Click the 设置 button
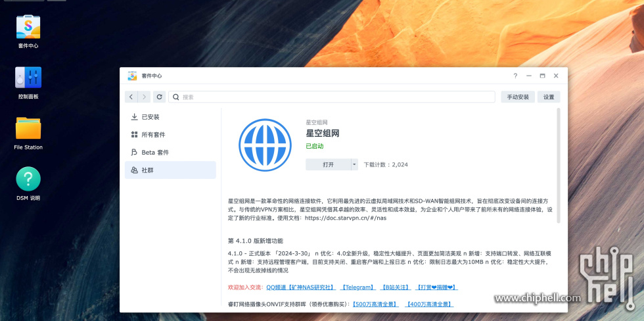This screenshot has width=644, height=321. pos(549,97)
